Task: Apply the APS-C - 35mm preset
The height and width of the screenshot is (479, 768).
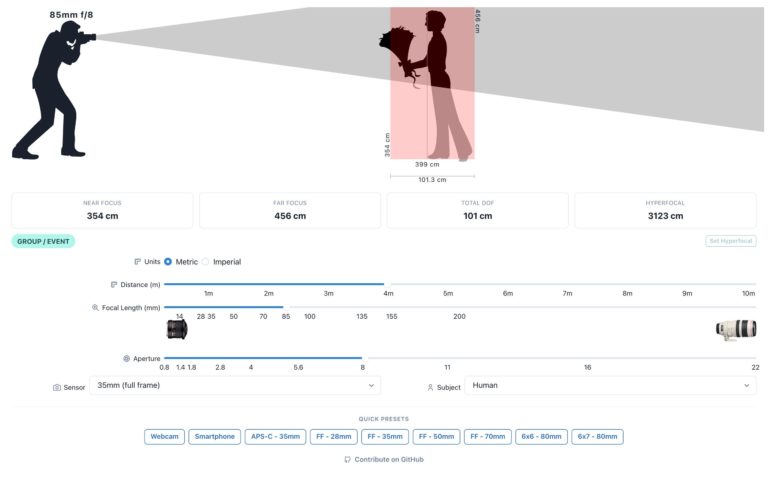Action: (275, 436)
